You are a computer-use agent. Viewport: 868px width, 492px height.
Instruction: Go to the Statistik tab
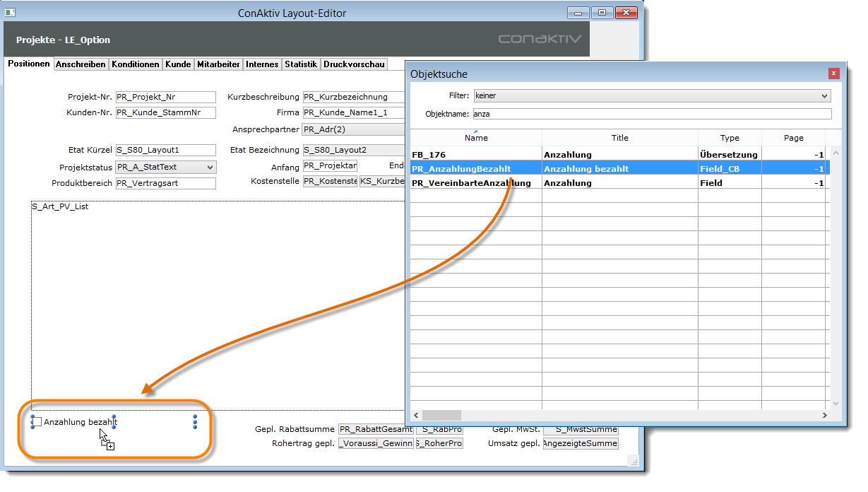coord(301,64)
